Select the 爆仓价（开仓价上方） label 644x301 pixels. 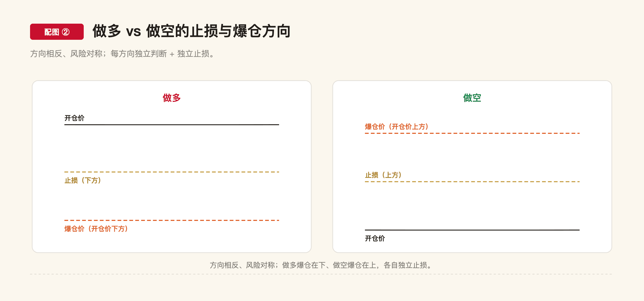pos(397,127)
